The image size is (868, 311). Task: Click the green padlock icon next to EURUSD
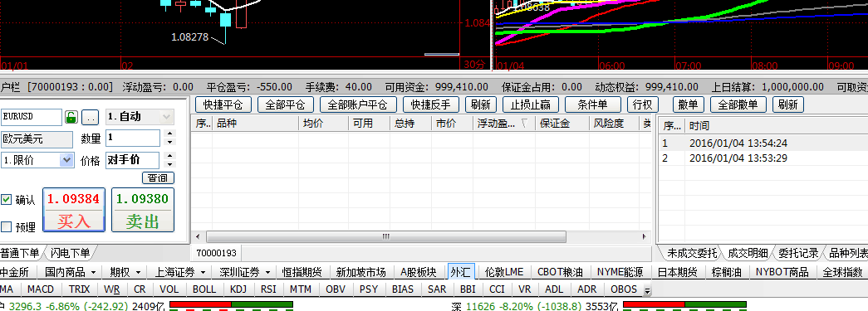click(71, 117)
